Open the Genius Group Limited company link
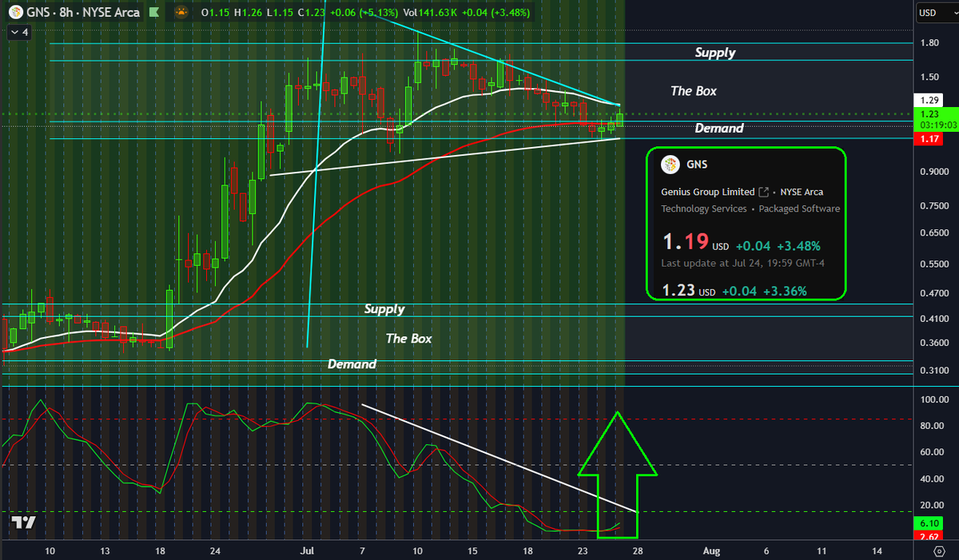Screen dimensions: 959x560 (x=708, y=192)
